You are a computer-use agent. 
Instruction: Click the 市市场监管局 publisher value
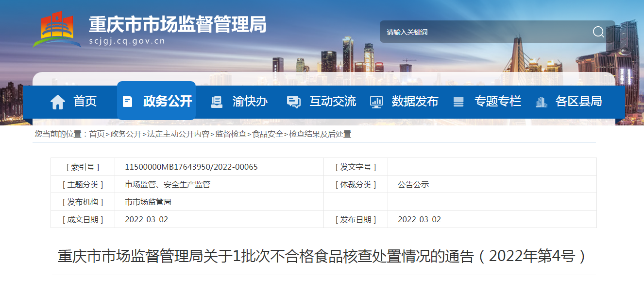(148, 202)
